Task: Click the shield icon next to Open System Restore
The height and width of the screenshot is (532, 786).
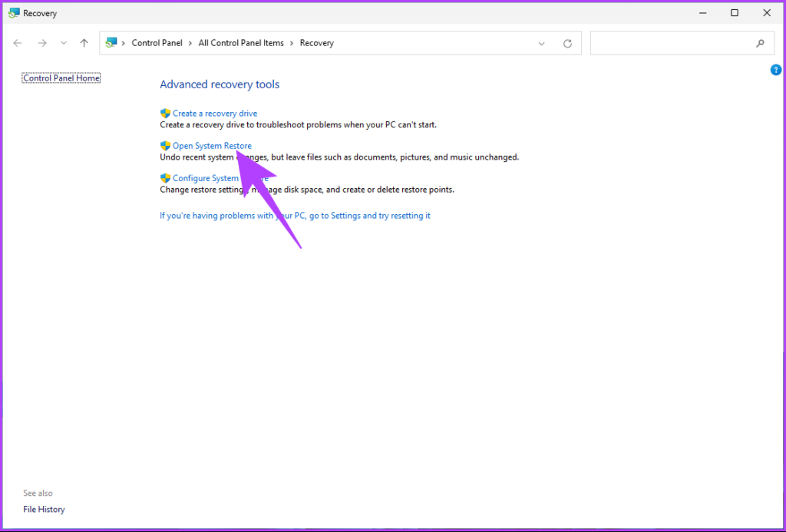Action: click(x=164, y=145)
